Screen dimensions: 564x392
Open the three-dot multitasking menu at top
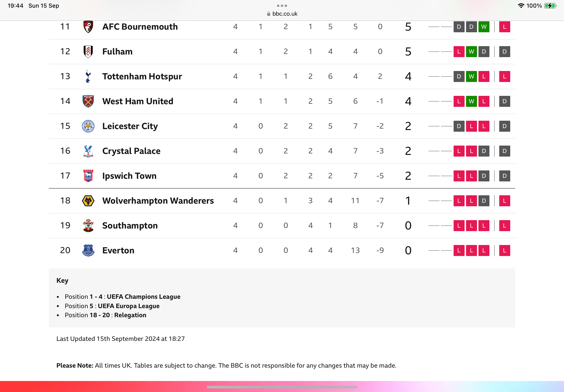[282, 6]
